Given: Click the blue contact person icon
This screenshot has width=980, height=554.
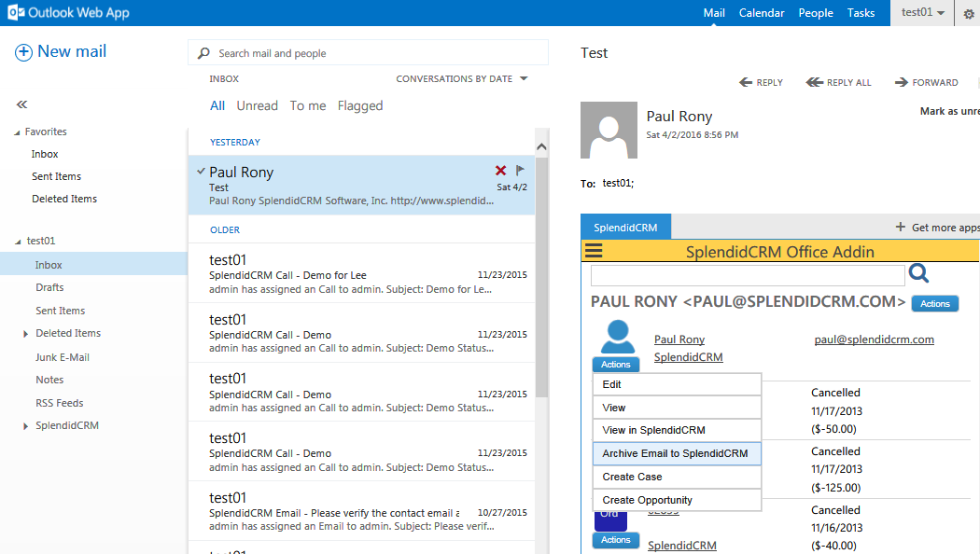Looking at the screenshot, I should (x=618, y=338).
